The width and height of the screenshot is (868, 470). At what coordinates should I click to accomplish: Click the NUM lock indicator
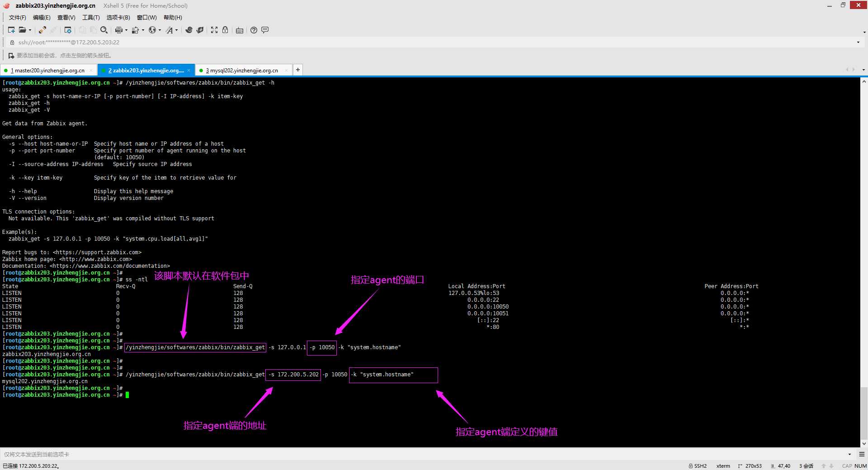[x=860, y=466]
